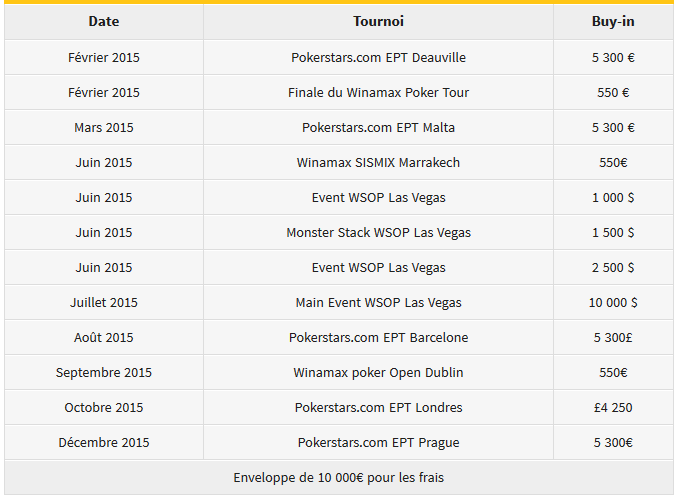Select the Décembre 2015 date cell

104,443
